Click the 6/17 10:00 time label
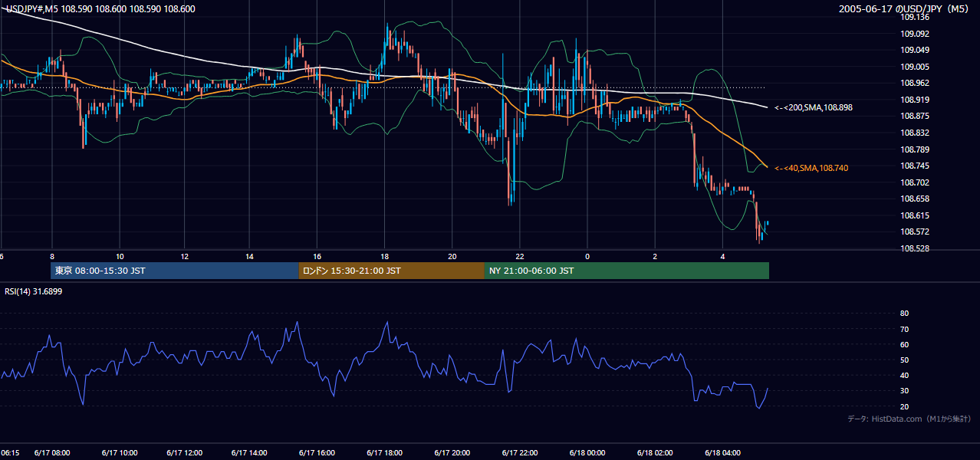The width and height of the screenshot is (980, 460). point(119,453)
